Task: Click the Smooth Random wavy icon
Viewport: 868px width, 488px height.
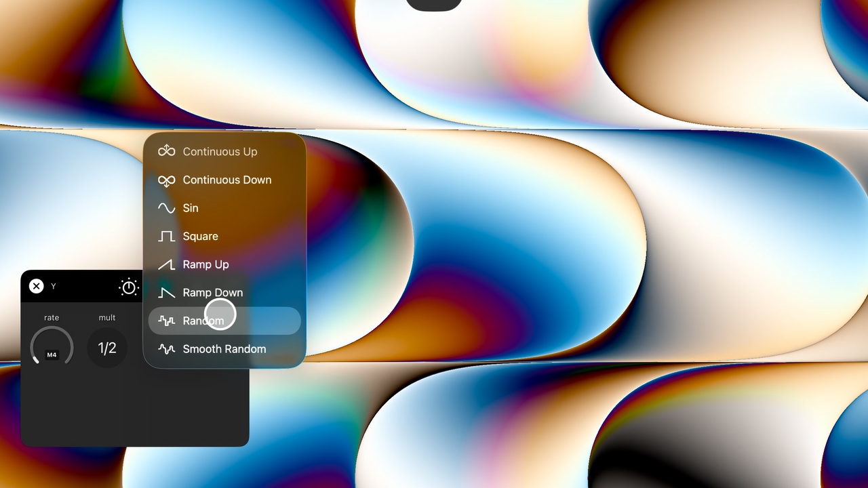Action: [x=166, y=349]
